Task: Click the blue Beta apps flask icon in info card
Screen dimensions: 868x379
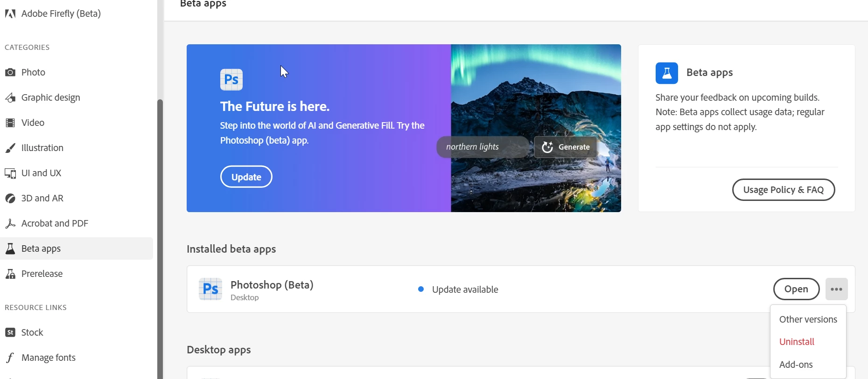Action: [667, 73]
